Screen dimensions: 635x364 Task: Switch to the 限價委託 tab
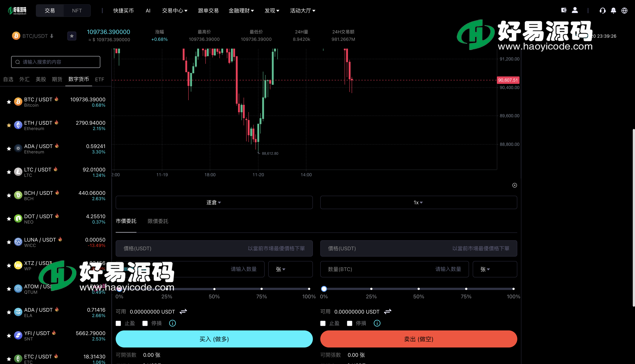click(158, 221)
